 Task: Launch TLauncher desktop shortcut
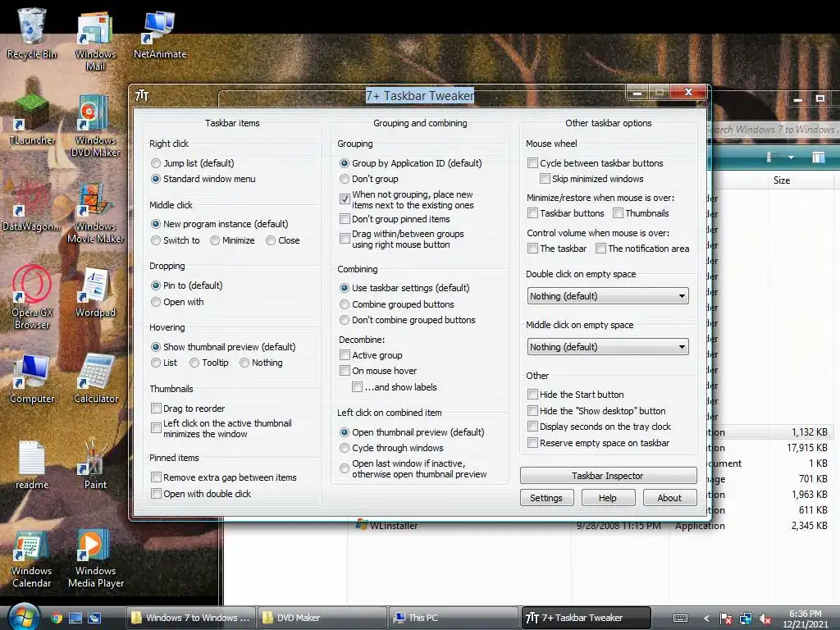(32, 120)
